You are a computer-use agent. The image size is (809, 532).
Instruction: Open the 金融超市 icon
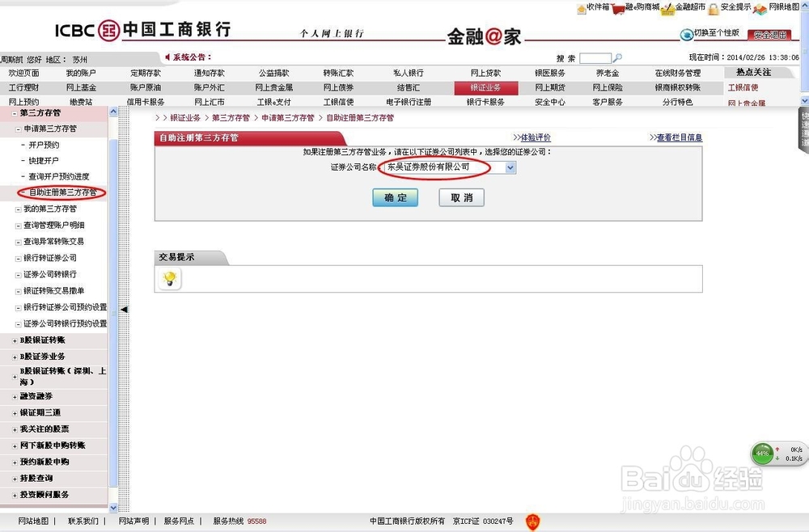pyautogui.click(x=667, y=9)
